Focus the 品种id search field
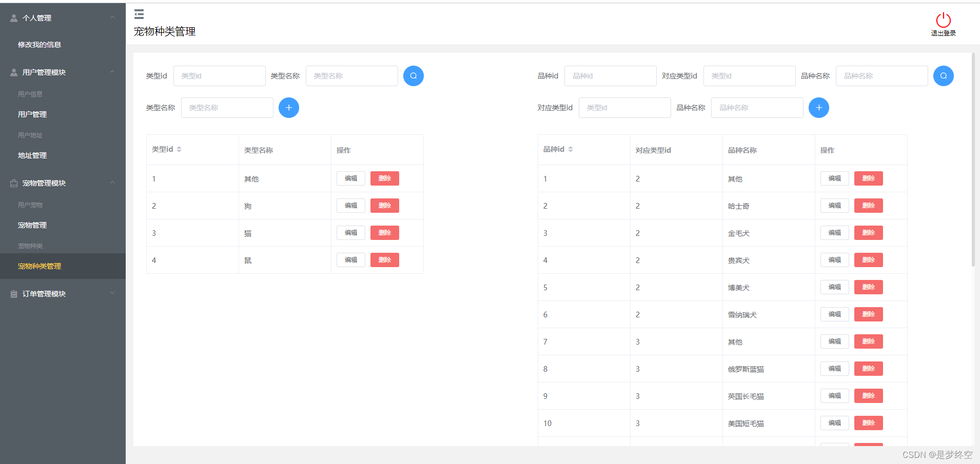This screenshot has width=980, height=464. point(611,76)
